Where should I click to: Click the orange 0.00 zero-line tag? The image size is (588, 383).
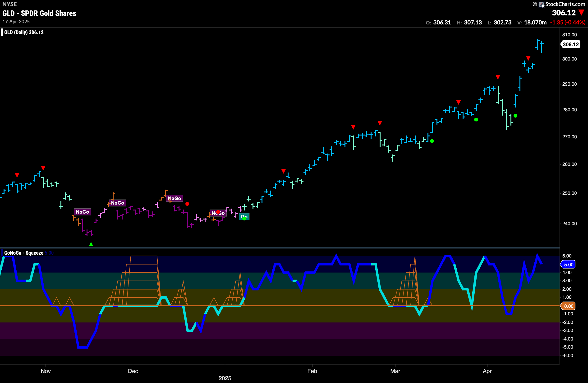point(568,306)
